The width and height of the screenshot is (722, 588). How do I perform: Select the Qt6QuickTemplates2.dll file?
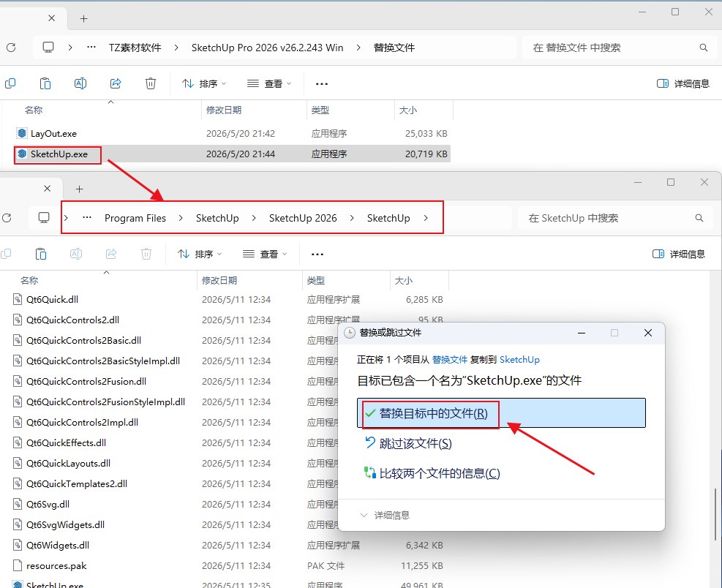tap(76, 483)
